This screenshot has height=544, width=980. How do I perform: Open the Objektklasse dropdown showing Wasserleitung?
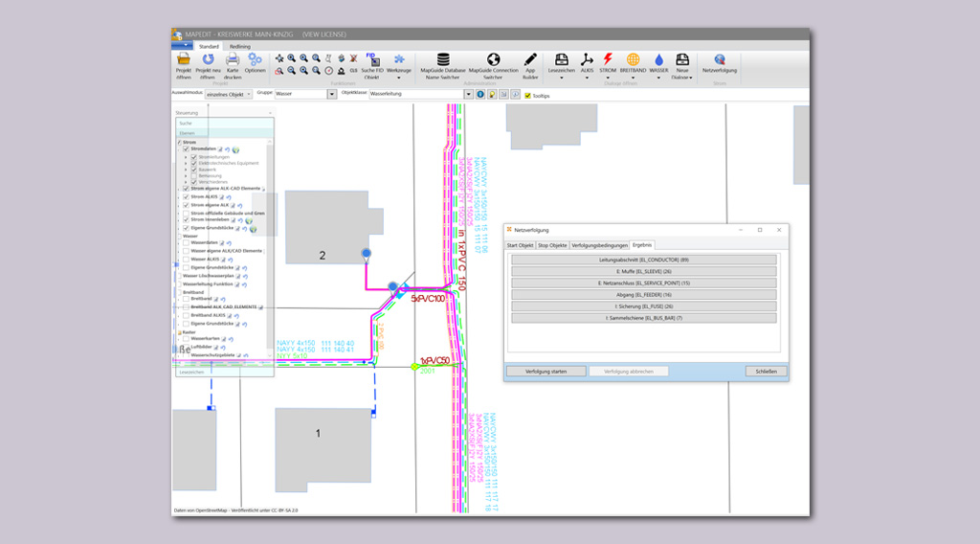pos(470,94)
